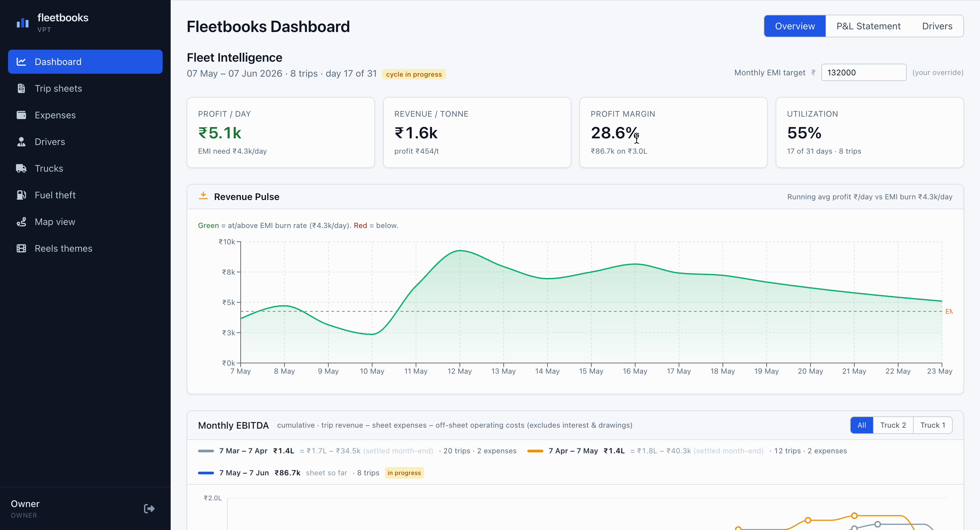Open Trucks page in sidebar

pos(85,168)
